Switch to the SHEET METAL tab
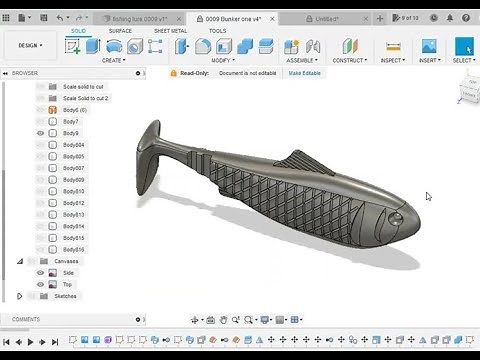 [x=170, y=31]
